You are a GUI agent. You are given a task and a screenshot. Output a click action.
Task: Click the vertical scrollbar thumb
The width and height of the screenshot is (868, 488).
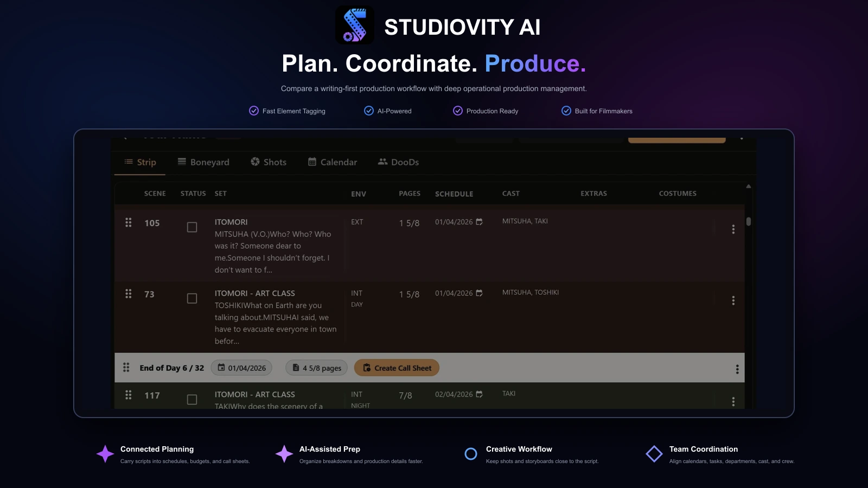pyautogui.click(x=749, y=221)
